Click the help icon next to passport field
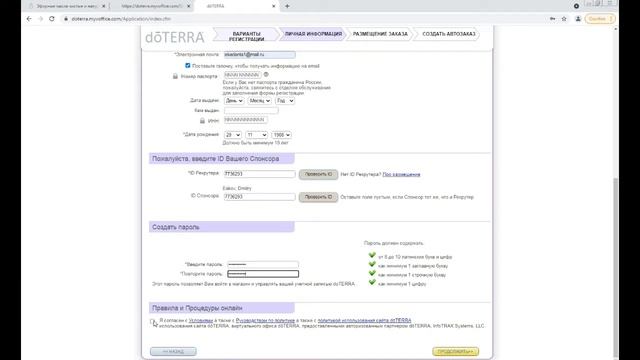The height and width of the screenshot is (360, 640). (x=266, y=75)
